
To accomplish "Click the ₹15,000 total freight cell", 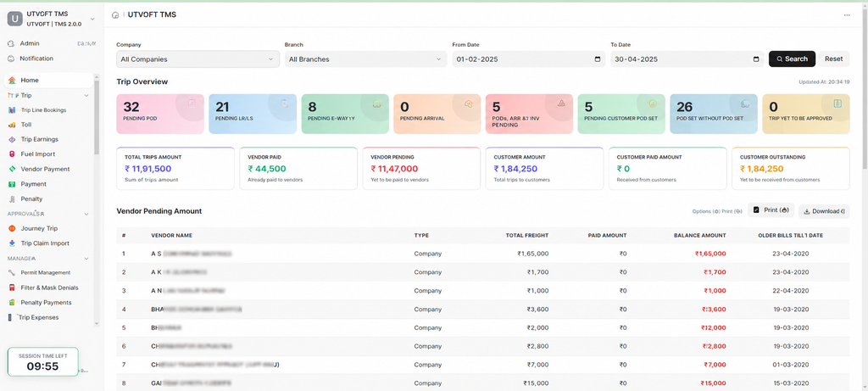I will coord(536,383).
